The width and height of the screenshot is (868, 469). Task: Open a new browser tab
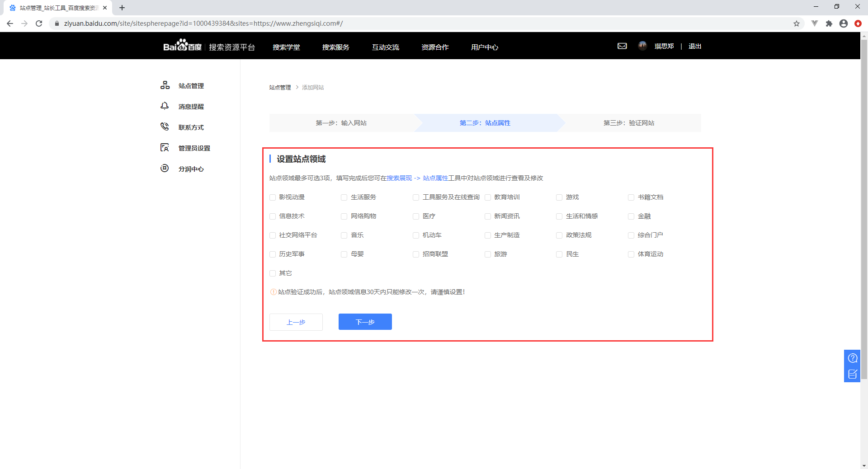point(122,8)
